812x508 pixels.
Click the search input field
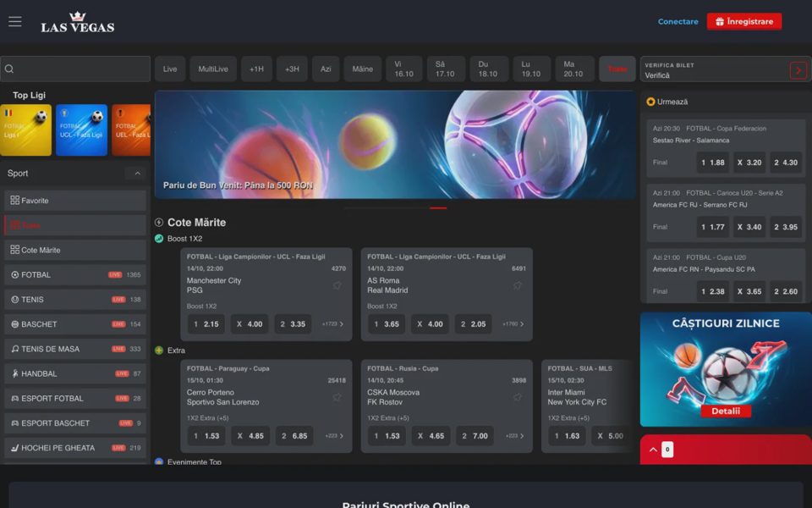[75, 69]
